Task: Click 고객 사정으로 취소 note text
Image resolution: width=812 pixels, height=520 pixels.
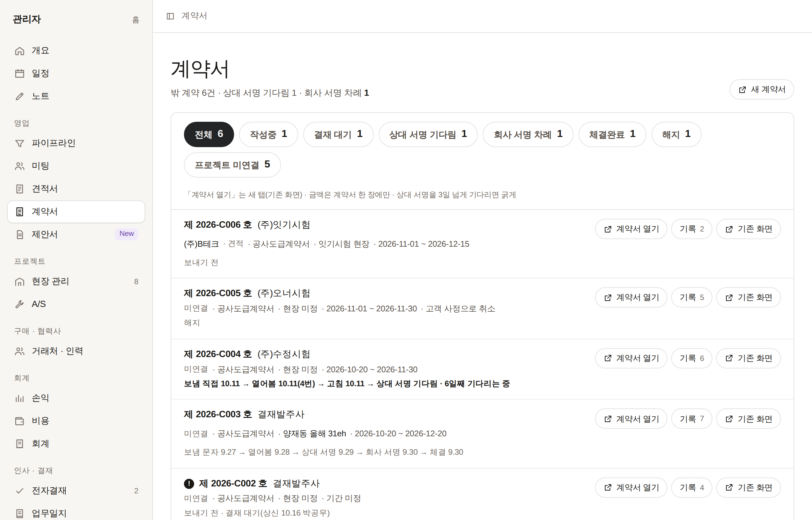Action: pos(460,309)
